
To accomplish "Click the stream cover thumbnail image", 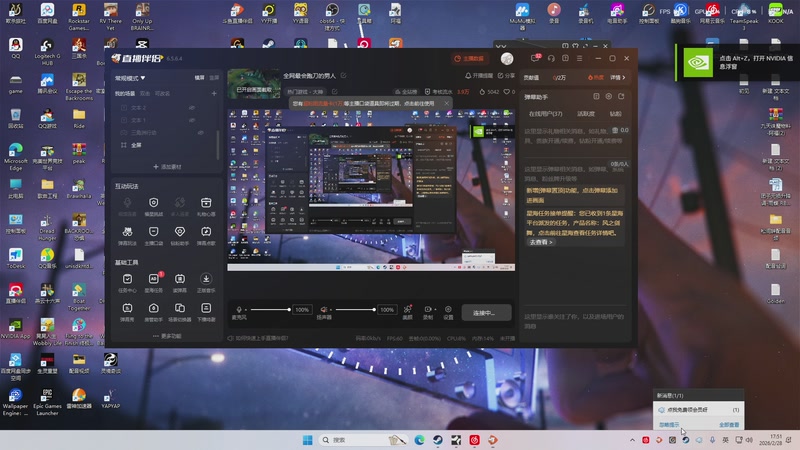I will [x=254, y=84].
